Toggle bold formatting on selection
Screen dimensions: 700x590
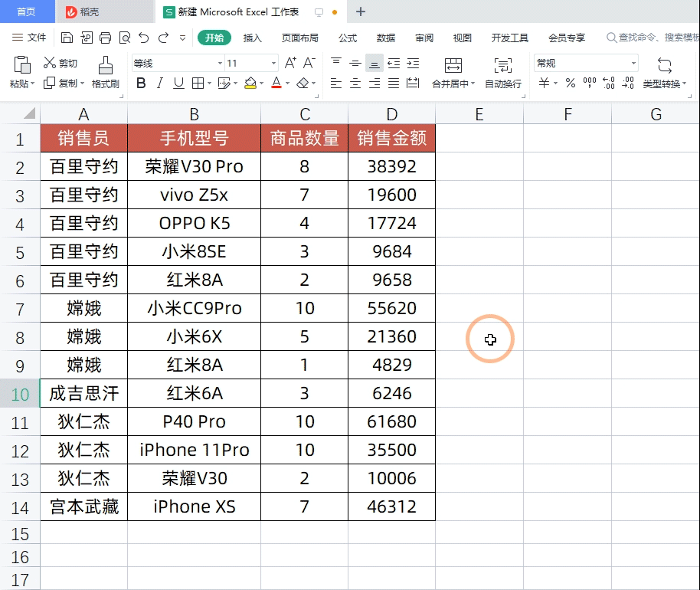pyautogui.click(x=142, y=83)
